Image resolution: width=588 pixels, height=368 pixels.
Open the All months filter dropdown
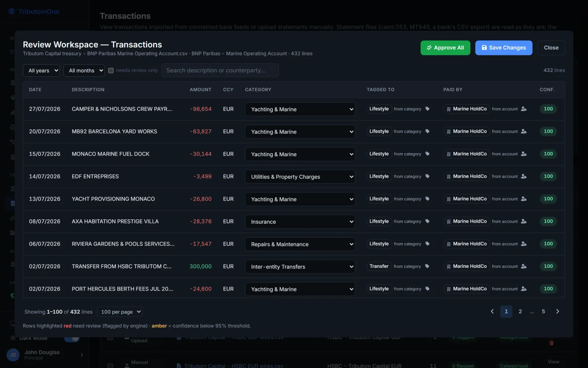point(84,70)
